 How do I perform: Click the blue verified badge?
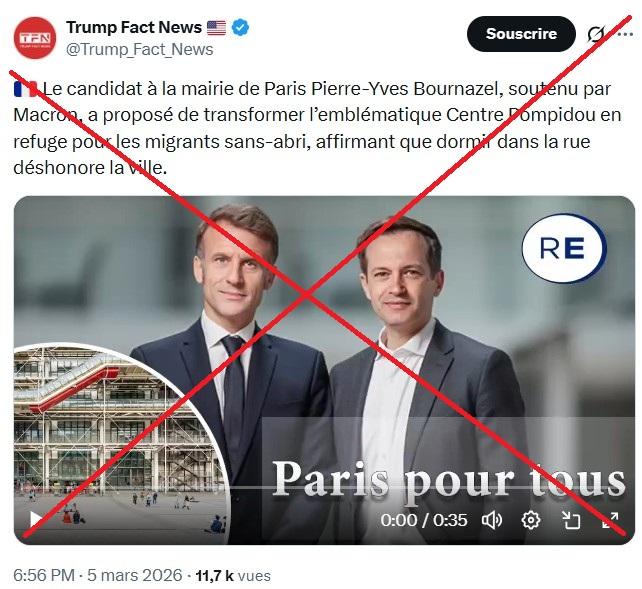point(240,28)
